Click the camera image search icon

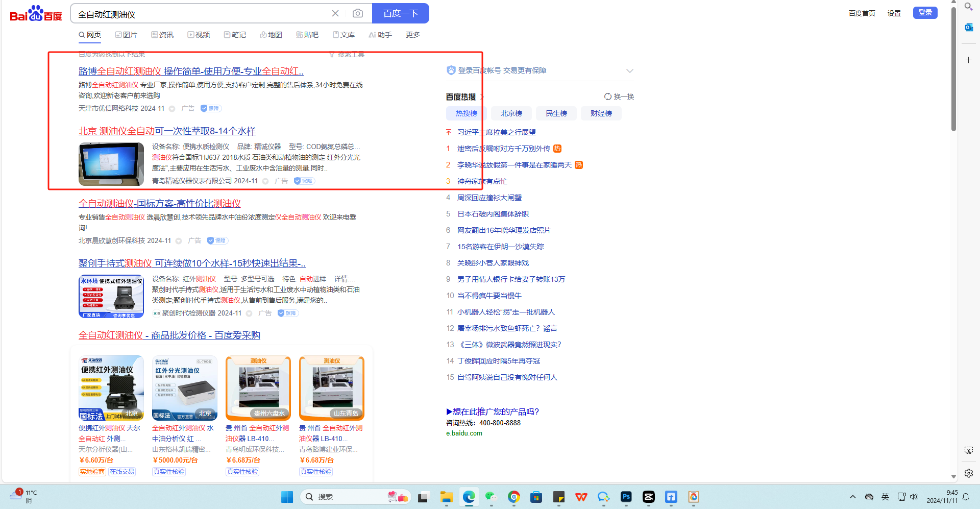click(x=358, y=13)
